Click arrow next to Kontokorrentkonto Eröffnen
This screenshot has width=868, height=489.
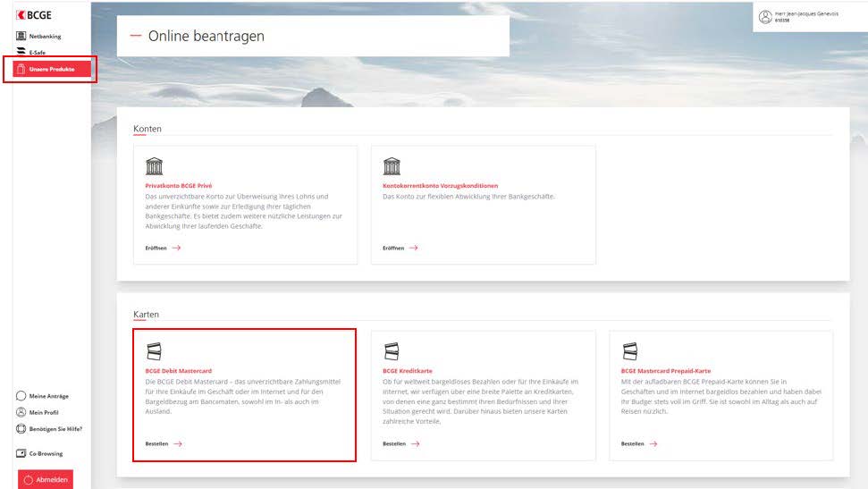pos(414,249)
